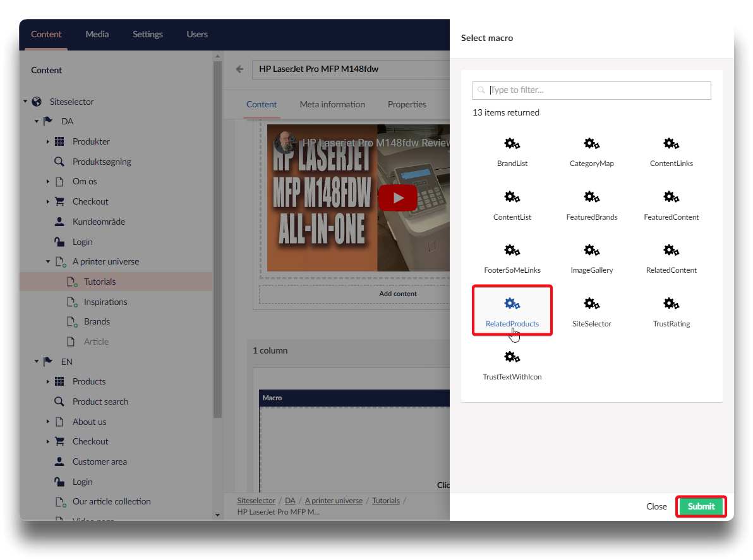Switch to Properties tab
Screen dimensions: 753x560
click(x=407, y=104)
